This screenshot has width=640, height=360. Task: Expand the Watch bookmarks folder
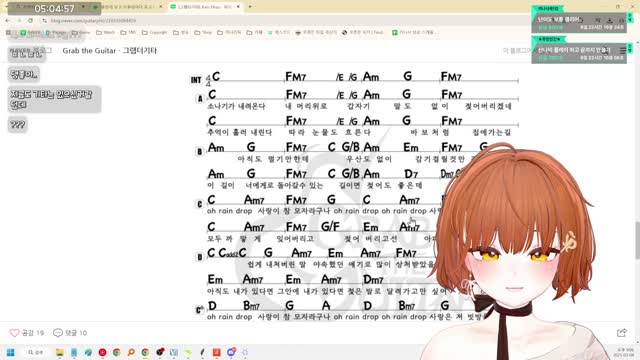click(x=105, y=32)
